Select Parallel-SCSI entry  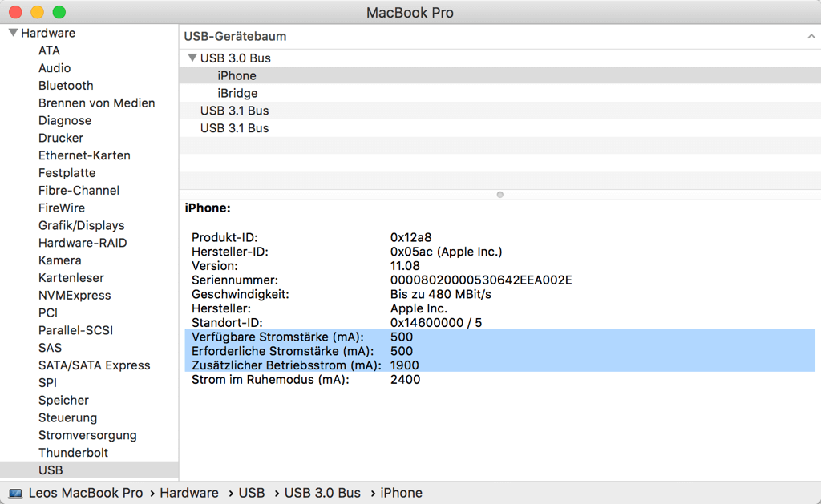click(x=76, y=330)
